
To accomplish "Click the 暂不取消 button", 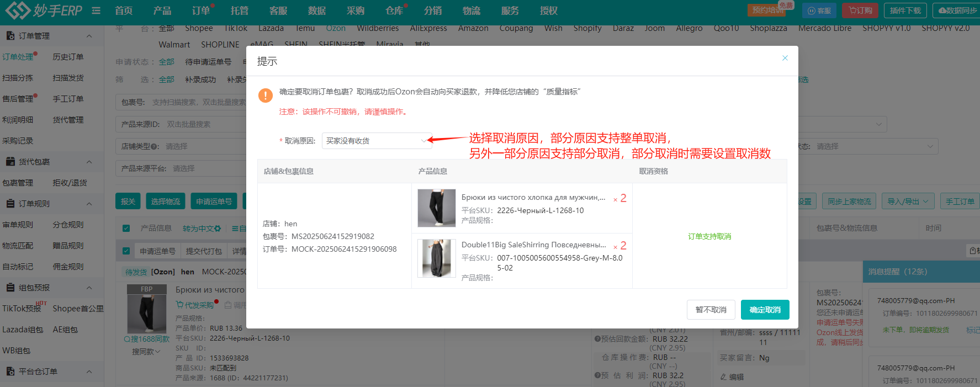I will (711, 310).
